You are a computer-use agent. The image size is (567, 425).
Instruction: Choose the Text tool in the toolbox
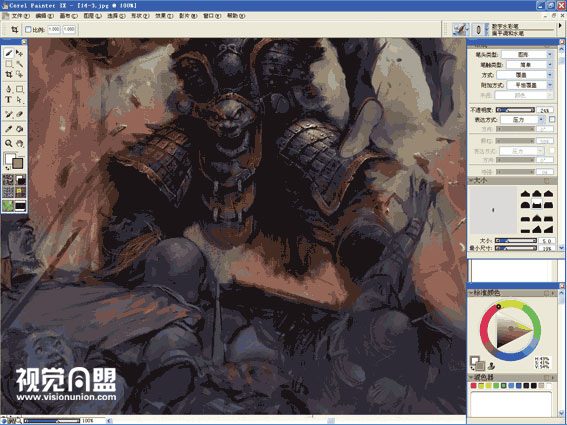[9, 100]
